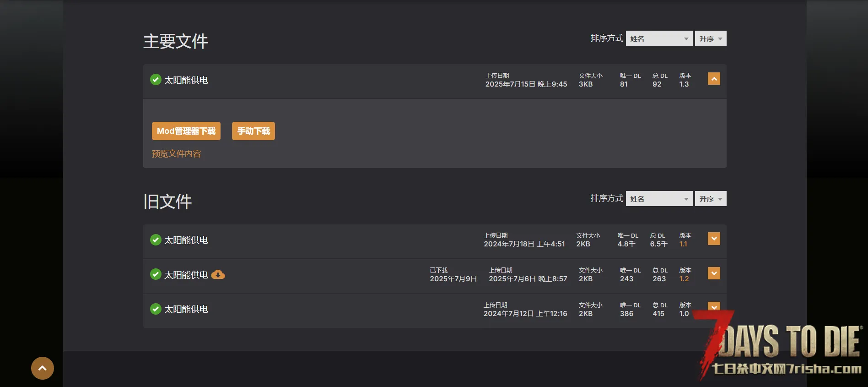The width and height of the screenshot is (868, 387).
Task: Click the scroll-to-top arrow button
Action: 43,368
